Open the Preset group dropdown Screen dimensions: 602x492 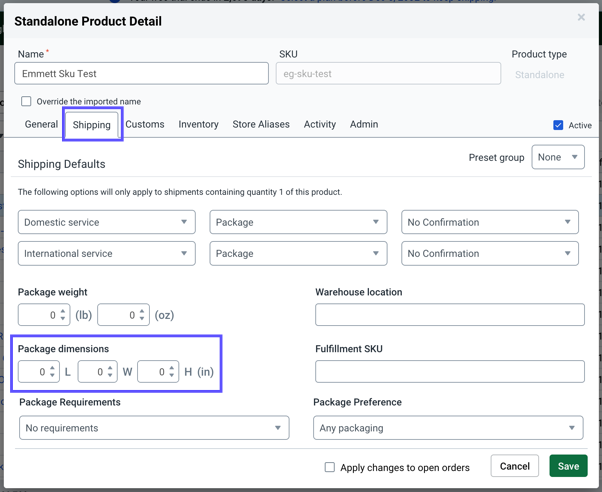pyautogui.click(x=558, y=157)
